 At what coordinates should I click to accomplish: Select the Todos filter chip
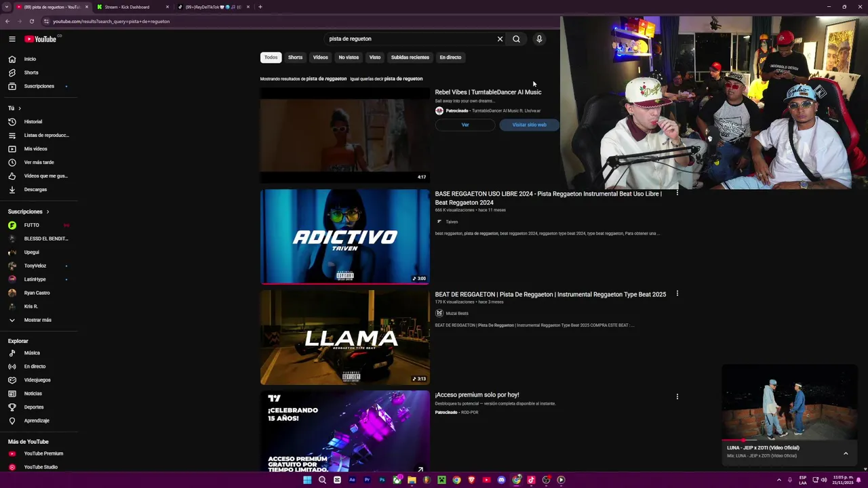pos(271,58)
